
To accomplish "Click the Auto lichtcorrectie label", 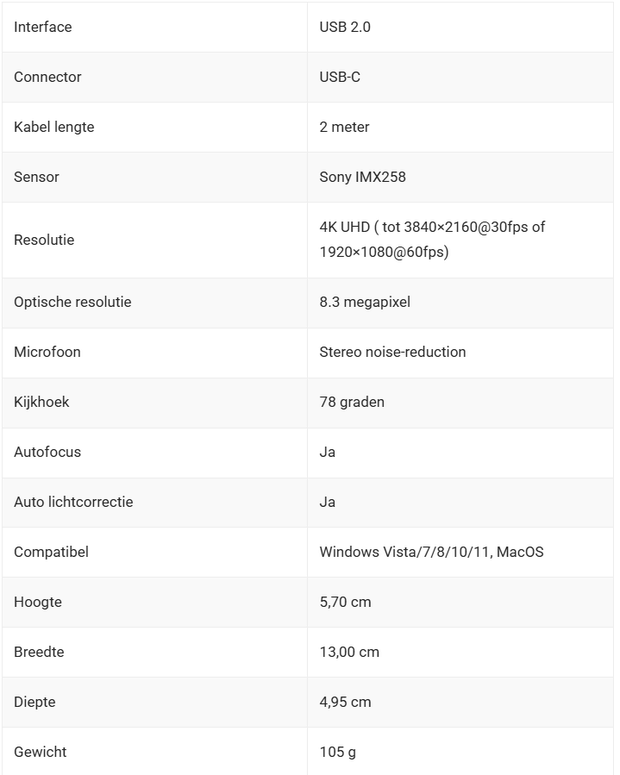I will 73,502.
